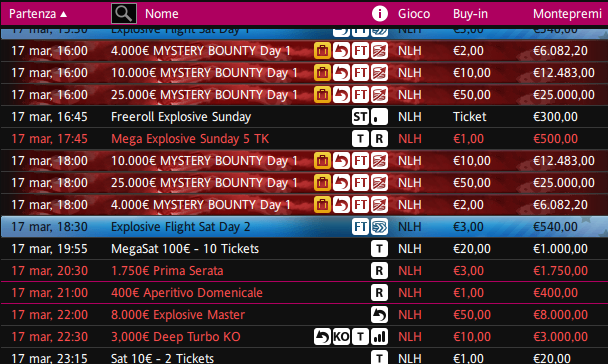
Task: Click €3.000,00 prize pool of Deep Turbo KO
Action: (x=560, y=336)
